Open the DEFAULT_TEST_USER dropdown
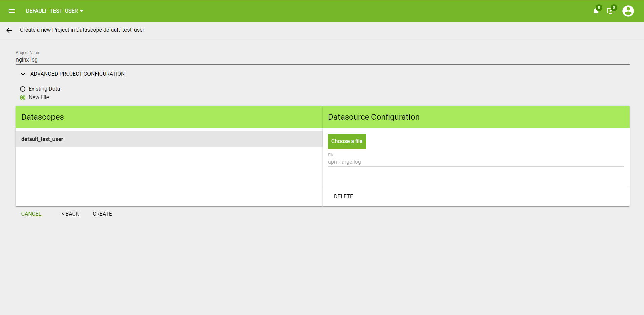644x315 pixels. coord(55,11)
